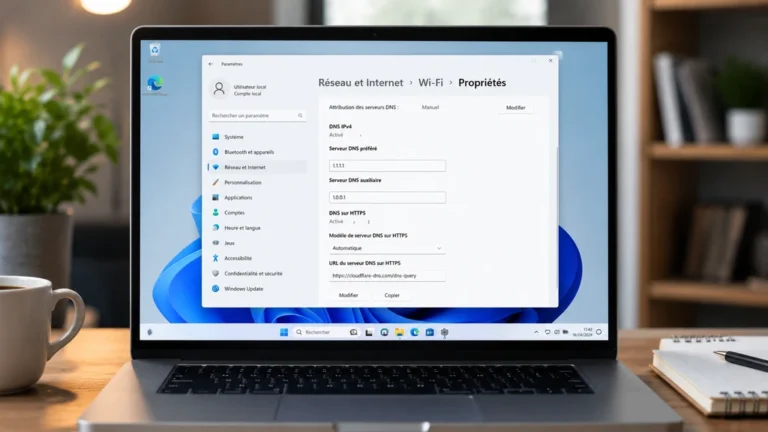768x432 pixels.
Task: Click "Modèle de serveur DNS sur HTTPS" label
Action: pos(368,236)
